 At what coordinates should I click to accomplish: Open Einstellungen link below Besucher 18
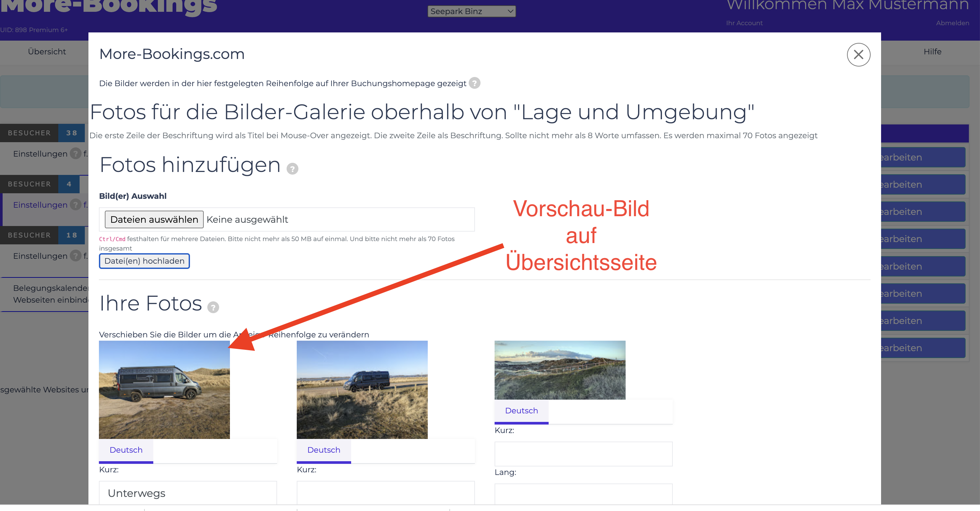point(40,256)
